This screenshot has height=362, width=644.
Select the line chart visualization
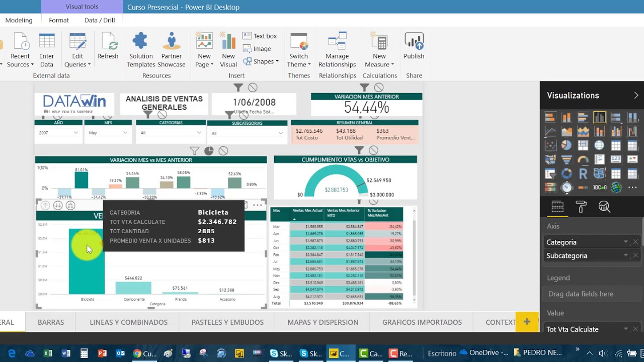click(550, 131)
